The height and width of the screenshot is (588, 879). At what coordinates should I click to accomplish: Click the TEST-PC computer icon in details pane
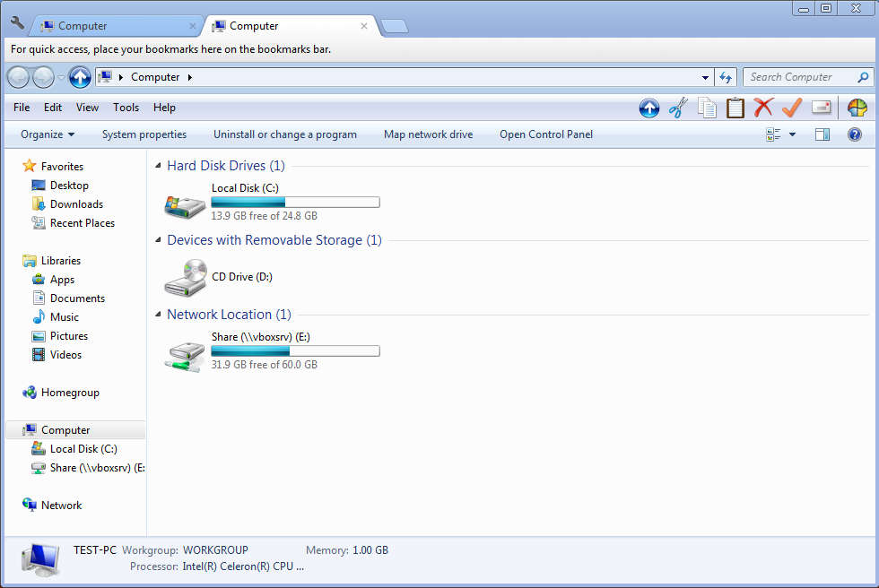41,560
